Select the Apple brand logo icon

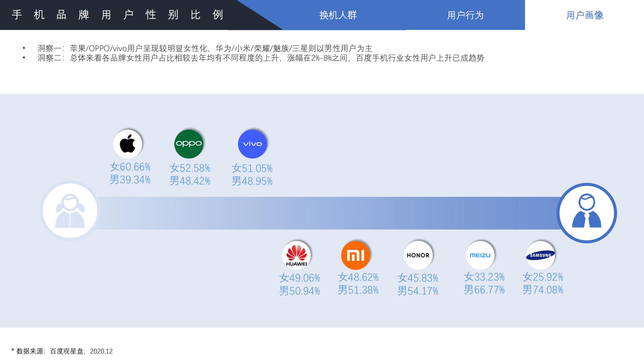pyautogui.click(x=129, y=144)
